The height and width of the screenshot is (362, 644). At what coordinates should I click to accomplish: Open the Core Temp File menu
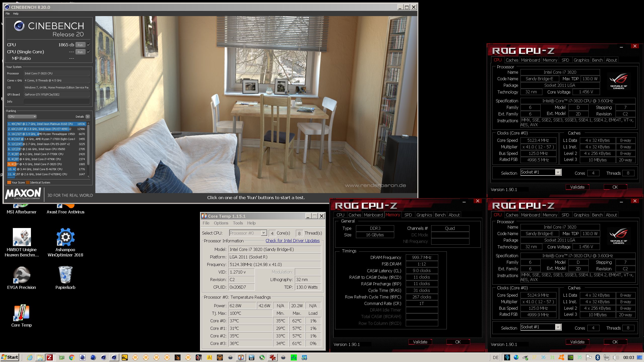[206, 223]
